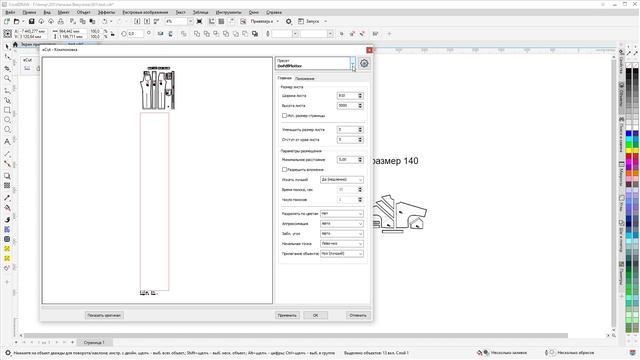640x360 pixels.
Task: Open the object alignment dropdown
Action: pos(342,253)
